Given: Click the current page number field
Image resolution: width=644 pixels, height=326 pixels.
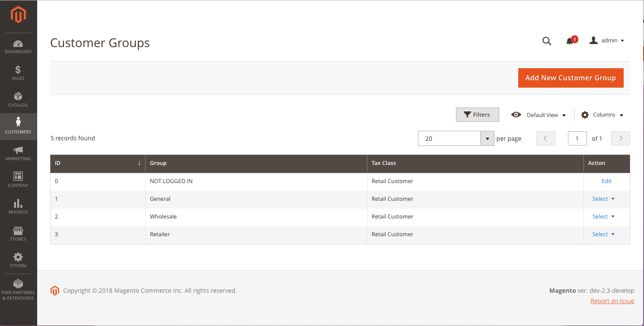Looking at the screenshot, I should [x=577, y=139].
